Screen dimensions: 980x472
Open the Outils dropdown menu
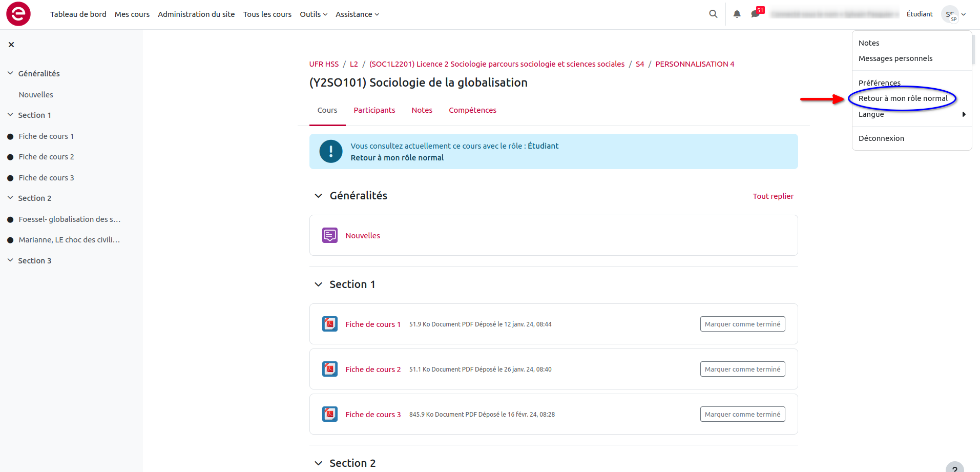(313, 14)
